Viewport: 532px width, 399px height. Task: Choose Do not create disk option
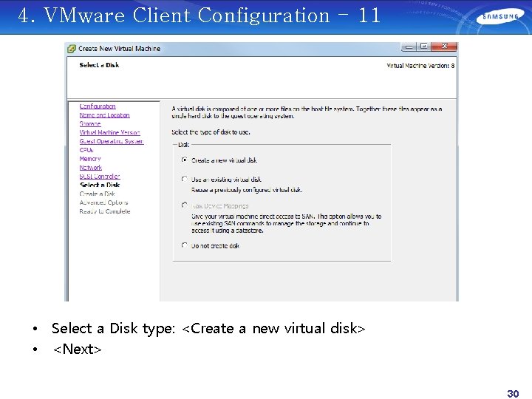point(184,245)
